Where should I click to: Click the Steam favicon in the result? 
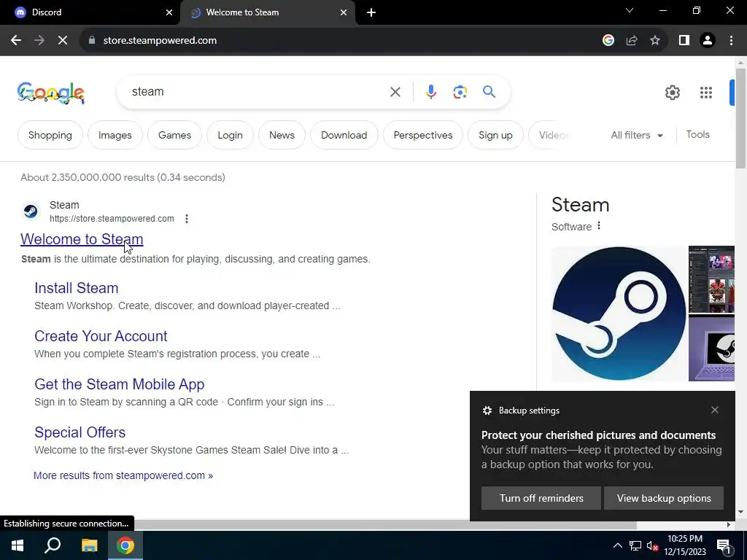(x=31, y=211)
